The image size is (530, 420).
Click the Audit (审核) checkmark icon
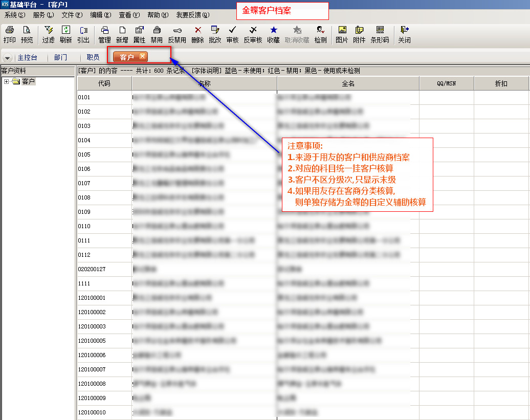coord(232,34)
